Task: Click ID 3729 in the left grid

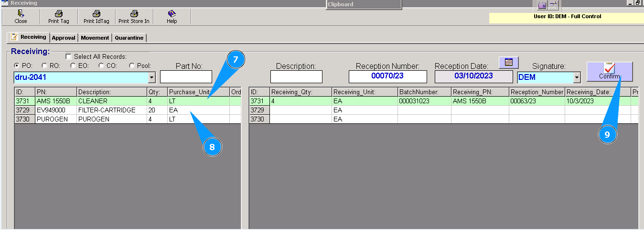Action: pos(25,110)
